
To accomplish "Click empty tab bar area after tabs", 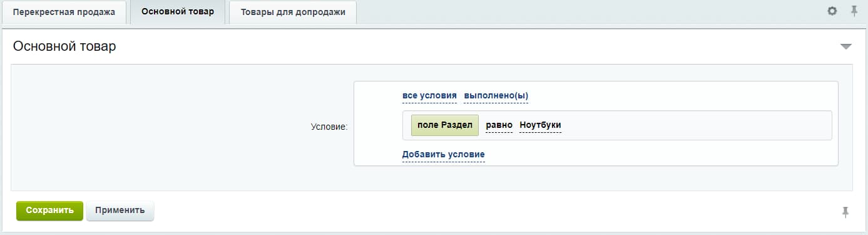I will point(588,13).
